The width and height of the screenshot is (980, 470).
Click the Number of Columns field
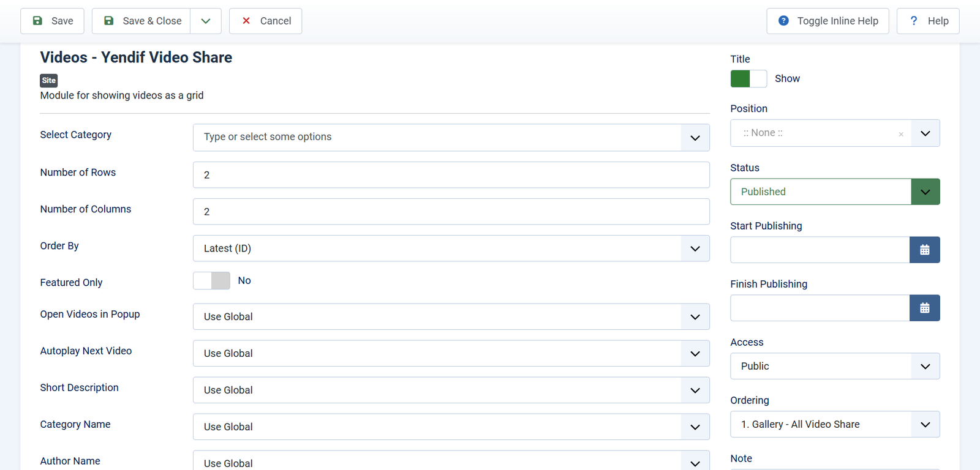click(x=451, y=212)
